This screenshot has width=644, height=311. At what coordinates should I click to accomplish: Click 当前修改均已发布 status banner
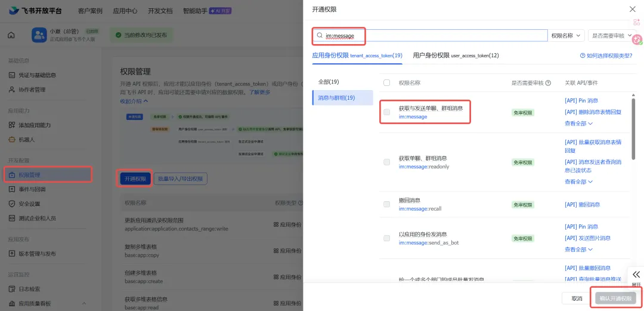(x=141, y=35)
